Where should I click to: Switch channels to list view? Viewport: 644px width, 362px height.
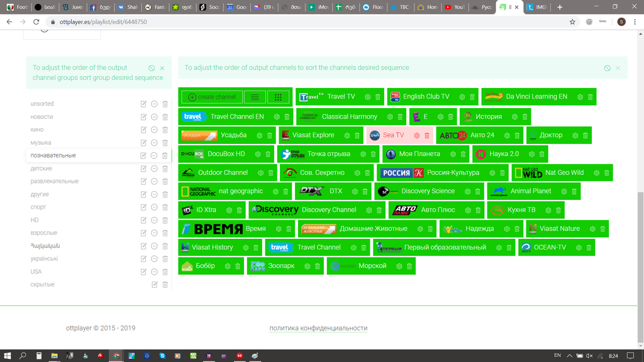click(x=255, y=97)
